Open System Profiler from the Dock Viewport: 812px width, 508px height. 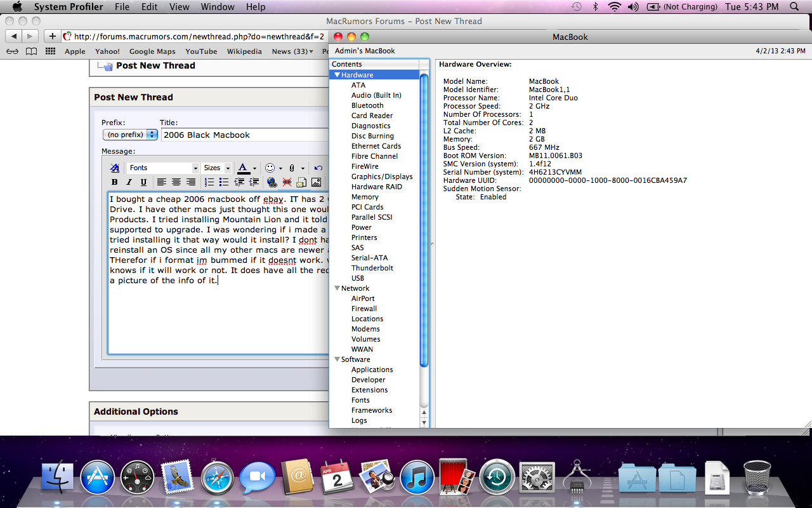tap(577, 478)
